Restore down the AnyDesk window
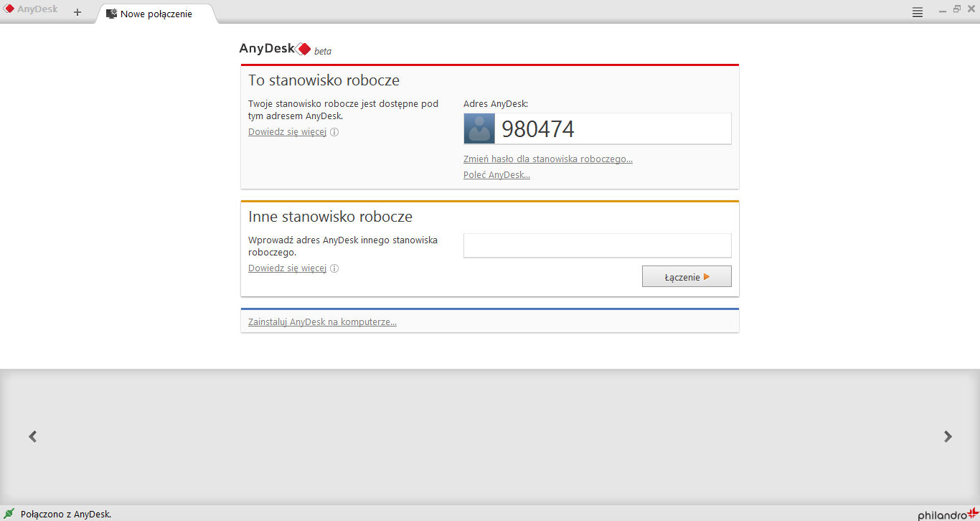980x521 pixels. coord(957,9)
